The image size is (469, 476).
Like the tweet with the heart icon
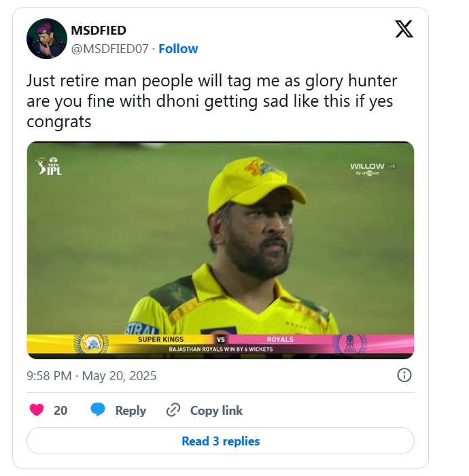tap(37, 410)
